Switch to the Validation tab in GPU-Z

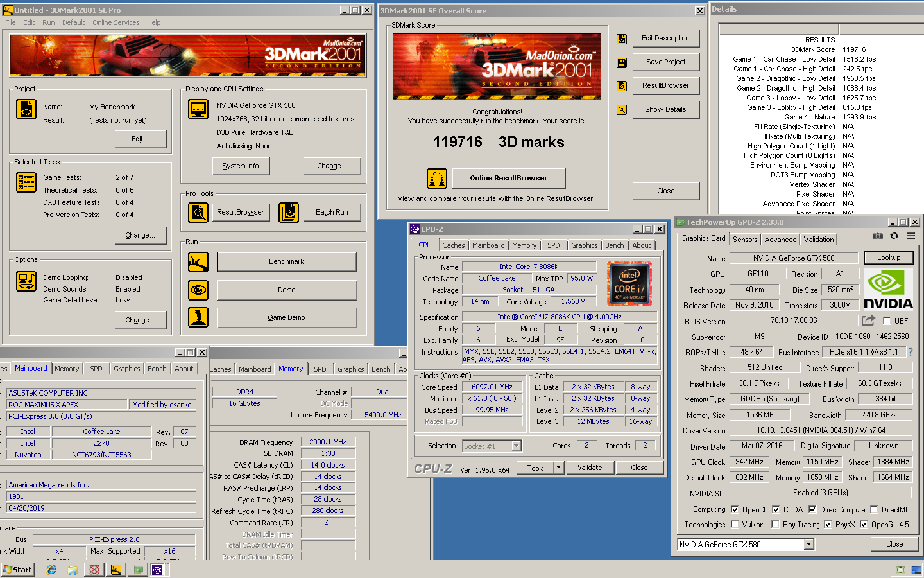point(819,240)
